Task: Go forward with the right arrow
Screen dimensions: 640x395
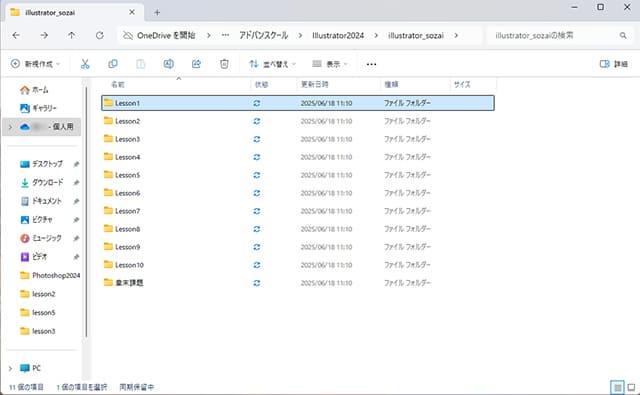Action: [x=44, y=36]
